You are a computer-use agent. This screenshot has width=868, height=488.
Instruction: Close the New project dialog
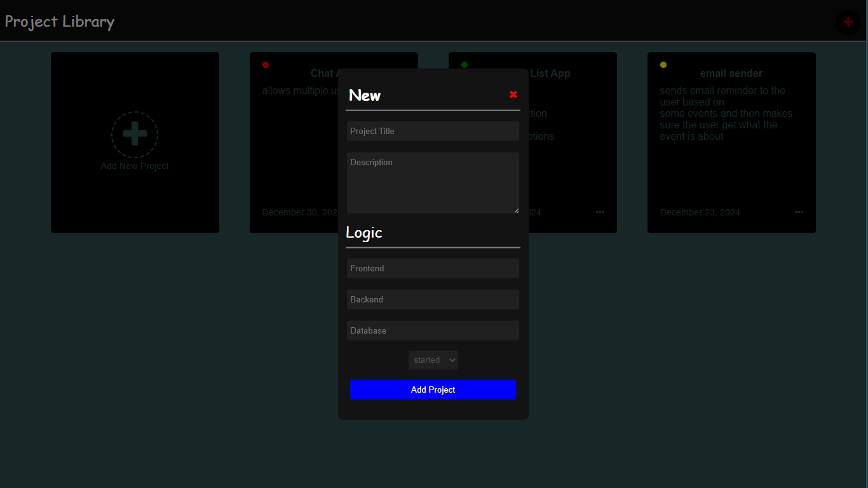513,95
